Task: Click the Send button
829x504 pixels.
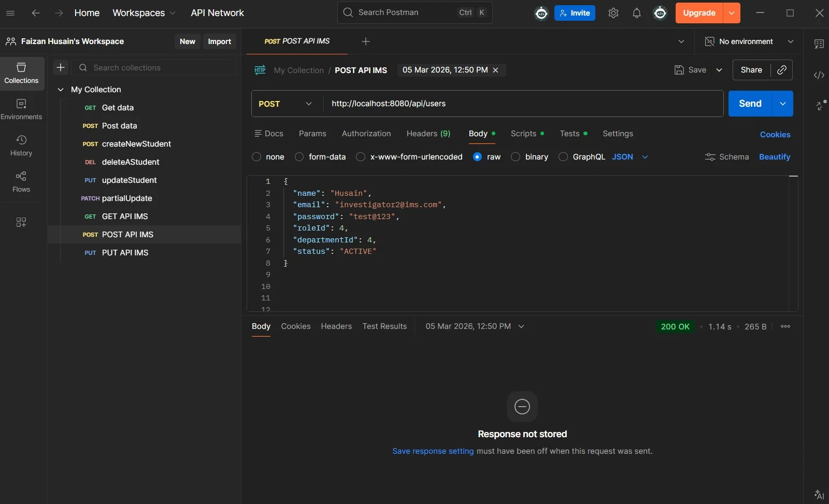Action: [750, 104]
